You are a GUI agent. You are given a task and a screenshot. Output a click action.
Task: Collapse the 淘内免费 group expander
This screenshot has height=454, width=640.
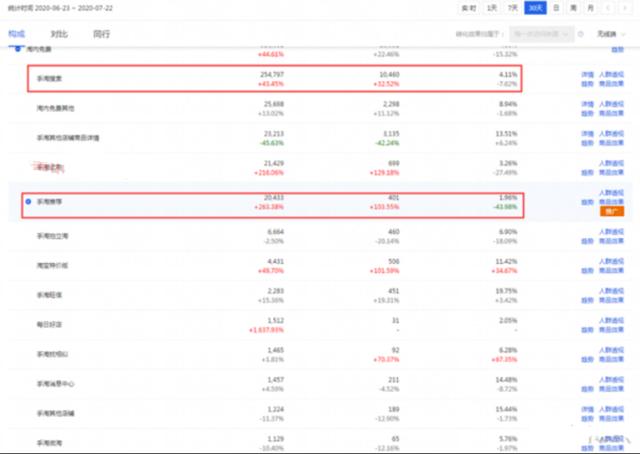(x=18, y=49)
